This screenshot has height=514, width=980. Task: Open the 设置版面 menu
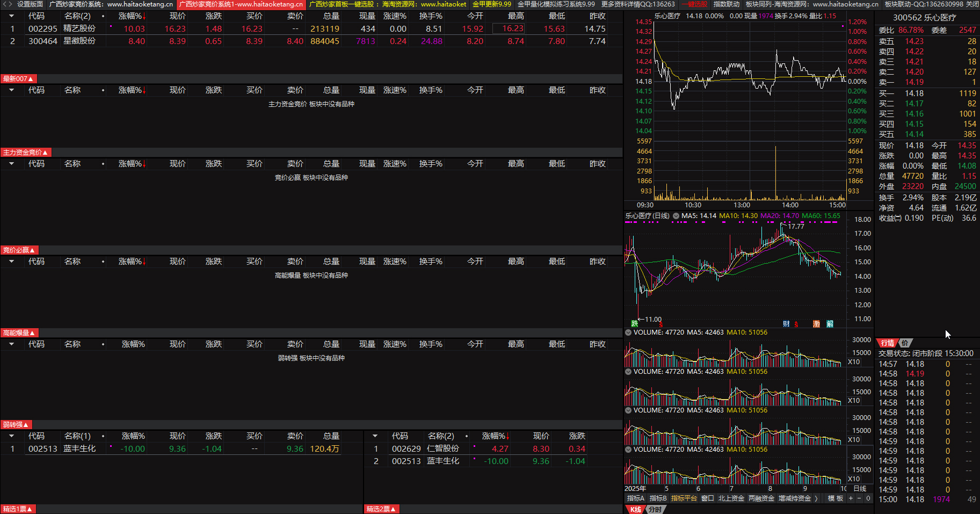(x=30, y=4)
